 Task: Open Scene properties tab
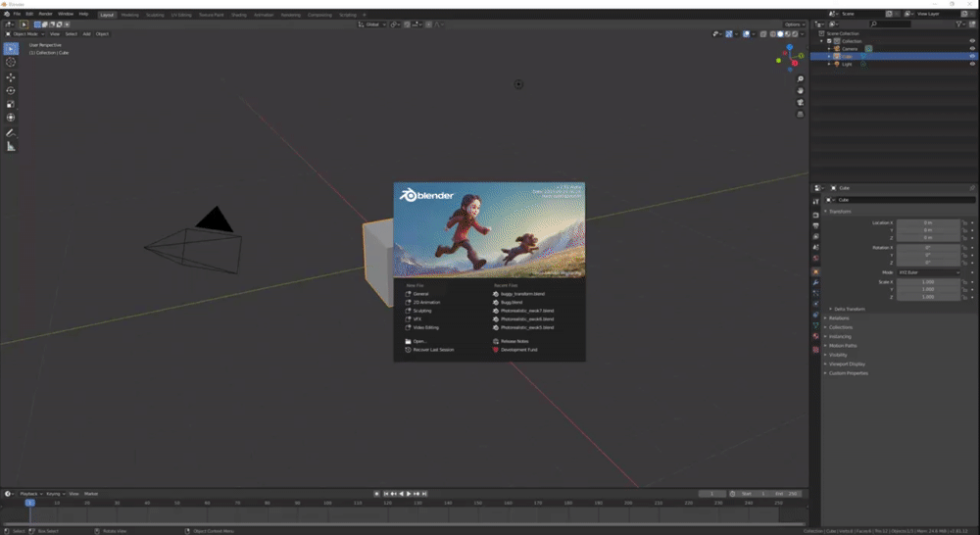(815, 247)
